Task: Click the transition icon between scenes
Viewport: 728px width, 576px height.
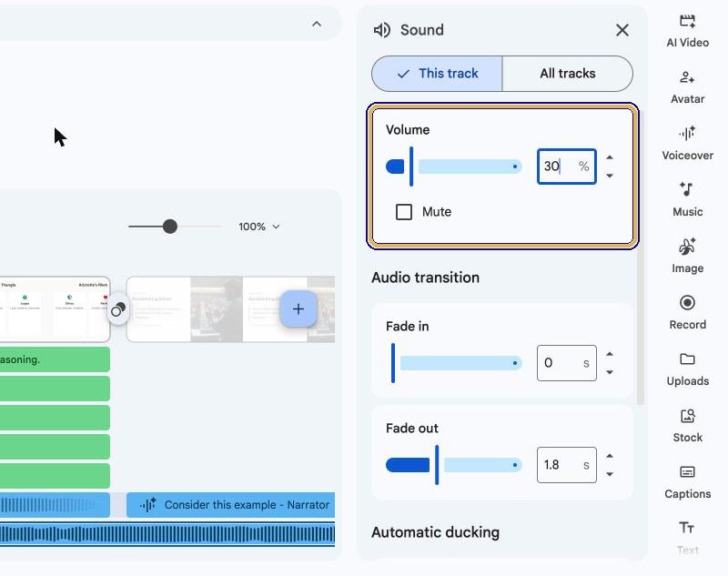Action: (x=118, y=309)
